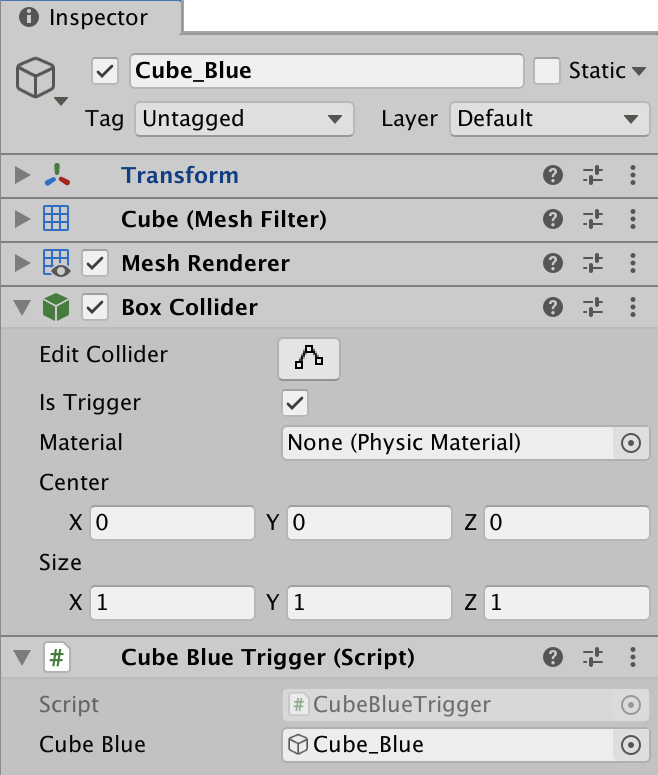Click the Cube_Blue object name field
Image resolution: width=658 pixels, height=775 pixels.
pos(326,71)
